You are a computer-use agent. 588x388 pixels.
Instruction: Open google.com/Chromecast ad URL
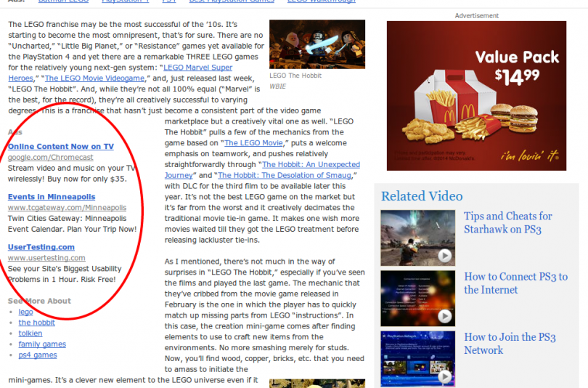coord(51,157)
